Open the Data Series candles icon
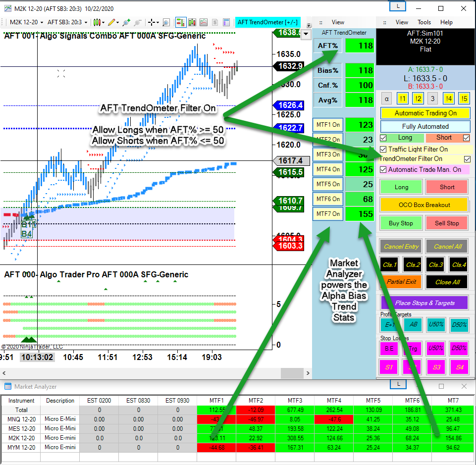The height and width of the screenshot is (465, 476). pos(192,22)
